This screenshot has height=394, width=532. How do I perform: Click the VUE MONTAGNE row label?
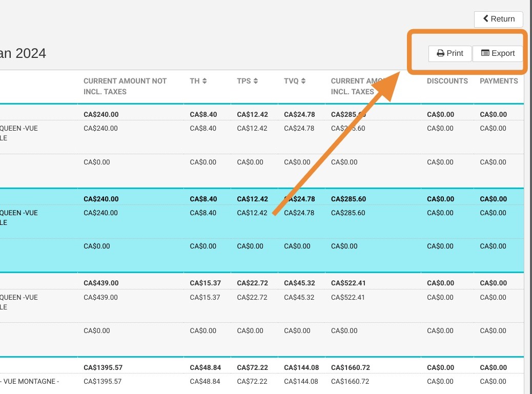tap(30, 382)
